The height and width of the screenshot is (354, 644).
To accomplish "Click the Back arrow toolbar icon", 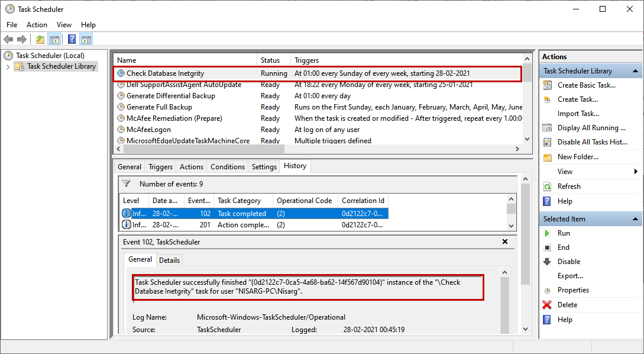I will (x=8, y=40).
